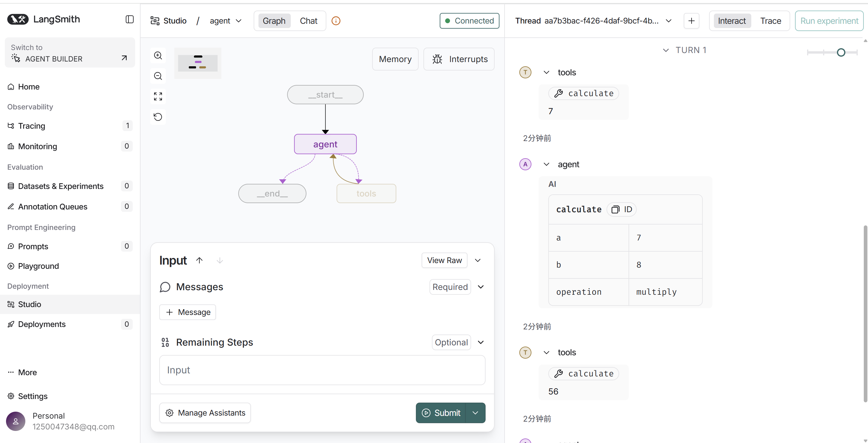
Task: Open Tracing in the sidebar
Action: point(32,126)
